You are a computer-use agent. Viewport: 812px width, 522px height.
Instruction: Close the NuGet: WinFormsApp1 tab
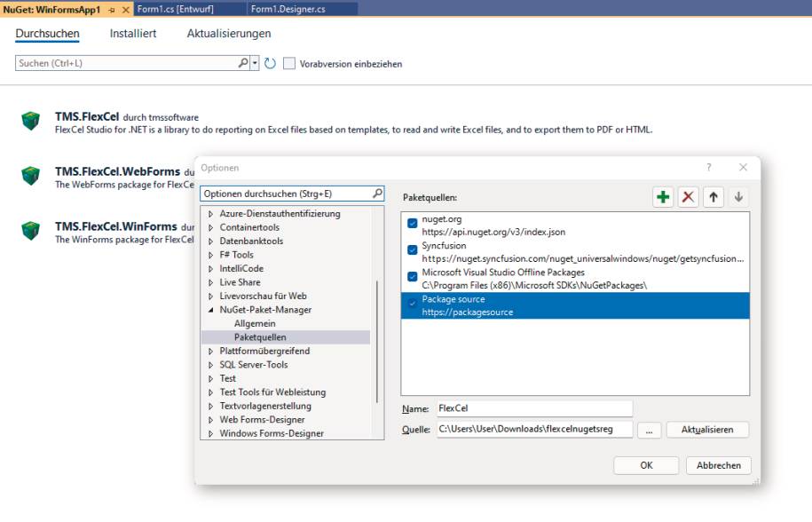(x=126, y=10)
